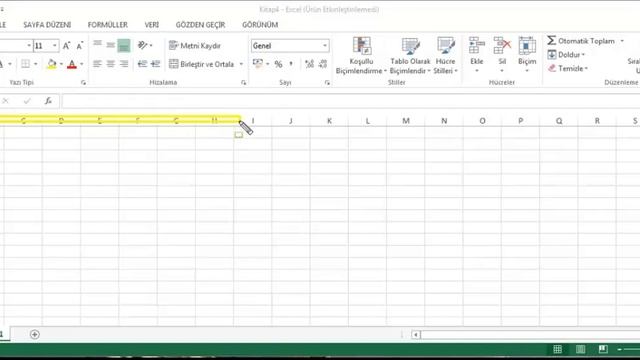Open Tablo Olarak Biçimlendir gallery

410,56
